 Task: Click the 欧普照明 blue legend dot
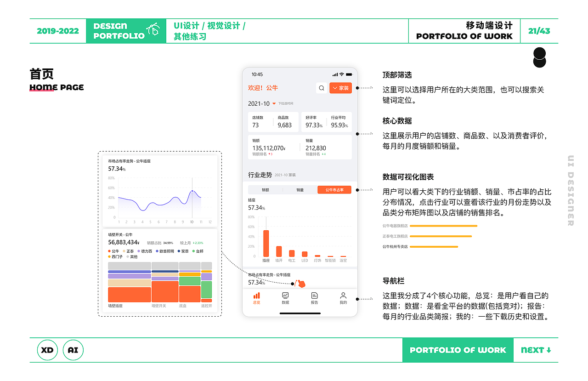(157, 251)
